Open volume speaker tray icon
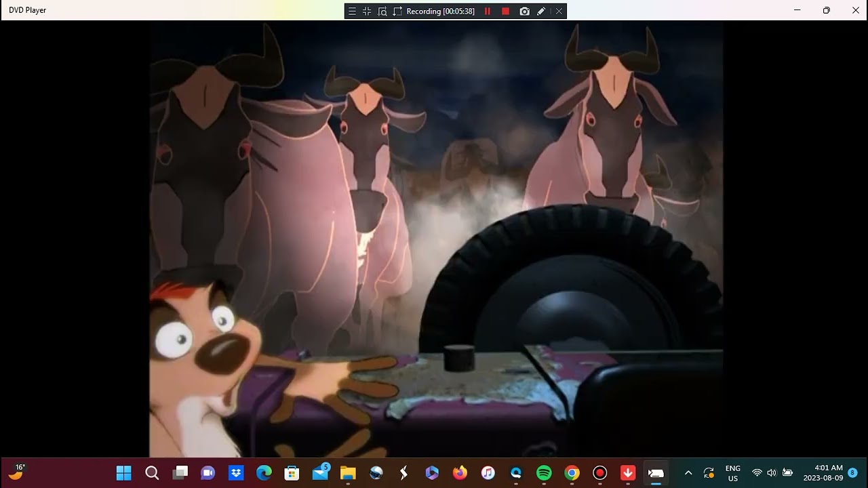The height and width of the screenshot is (488, 868). point(772,473)
